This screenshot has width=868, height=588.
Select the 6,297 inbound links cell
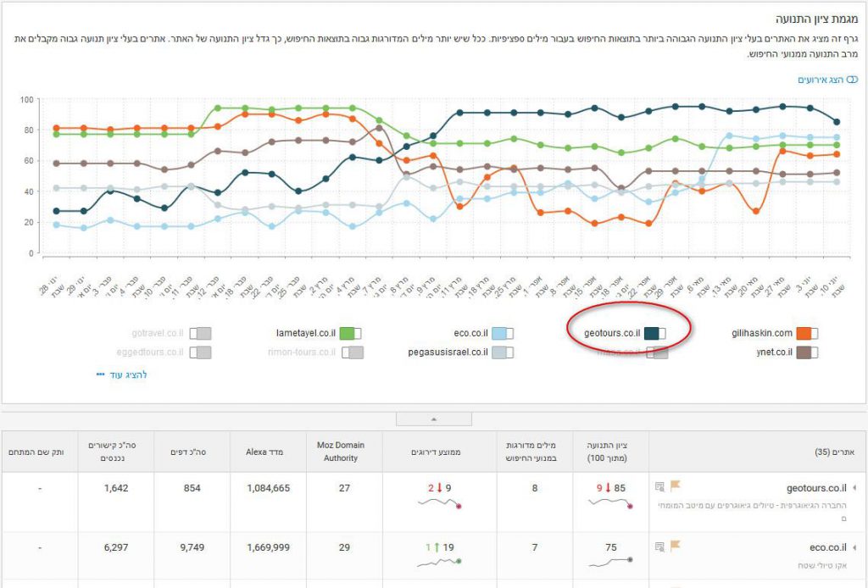[x=116, y=547]
